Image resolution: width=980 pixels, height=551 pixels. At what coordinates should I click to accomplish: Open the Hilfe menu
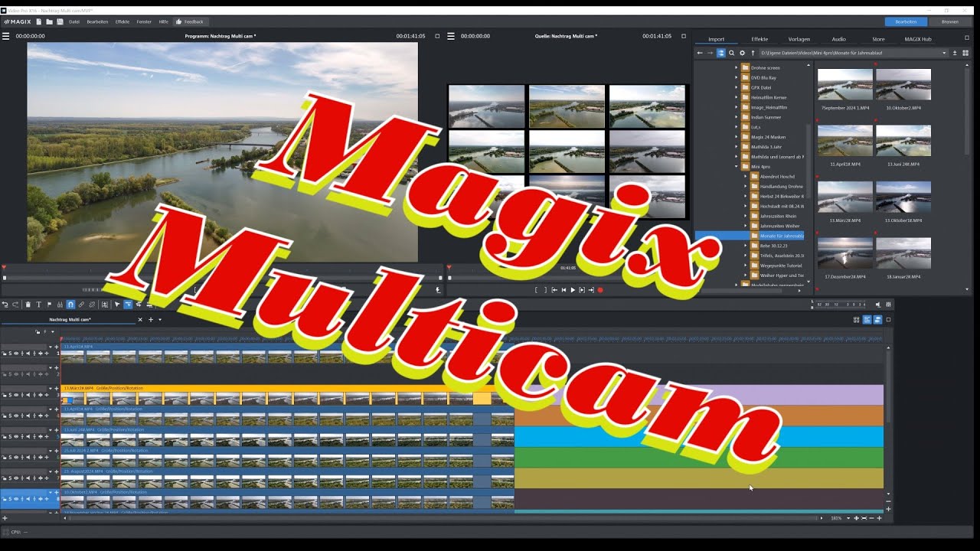[x=163, y=21]
